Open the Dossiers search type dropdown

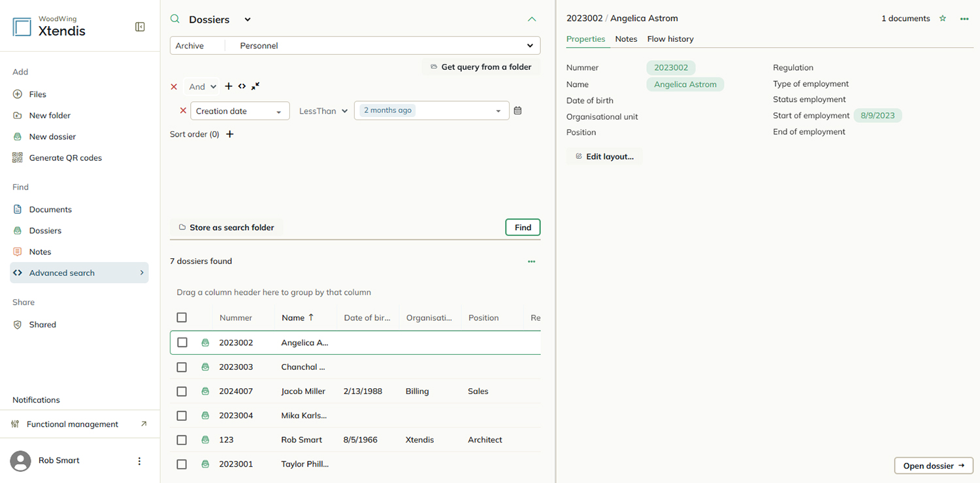247,20
